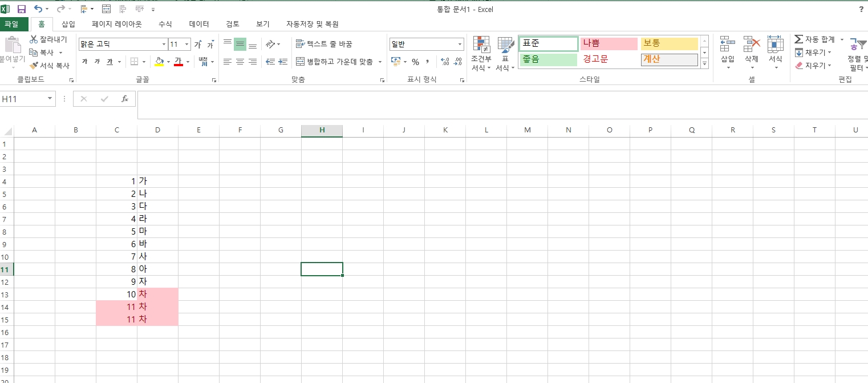Image resolution: width=868 pixels, height=383 pixels.
Task: Expand the Name Box dropdown arrow
Action: coord(50,99)
